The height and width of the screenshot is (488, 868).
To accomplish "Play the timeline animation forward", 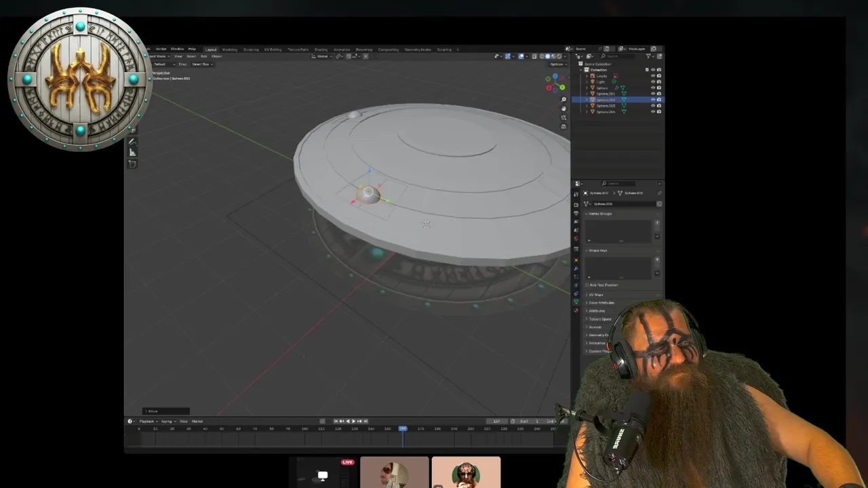I will pos(353,421).
